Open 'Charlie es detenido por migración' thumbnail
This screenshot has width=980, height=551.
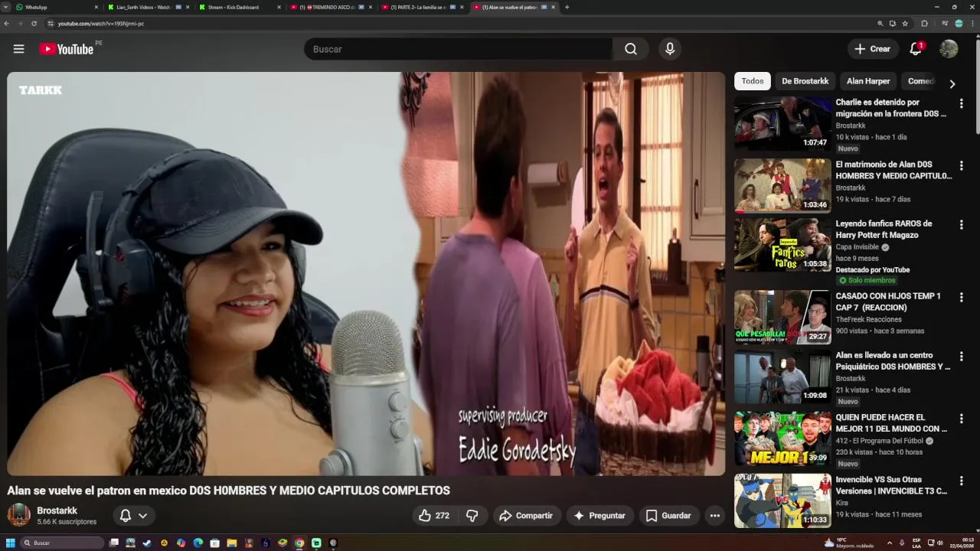pos(782,123)
